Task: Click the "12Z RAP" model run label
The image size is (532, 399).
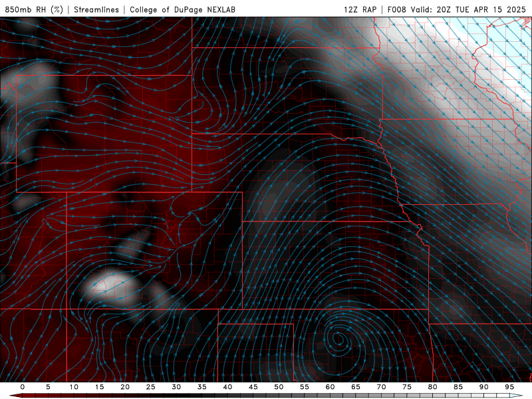Action: tap(360, 9)
